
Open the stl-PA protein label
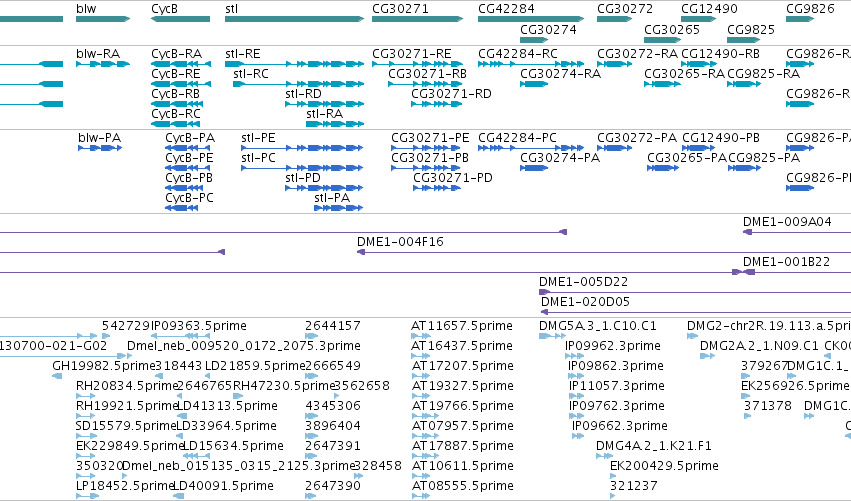332,198
